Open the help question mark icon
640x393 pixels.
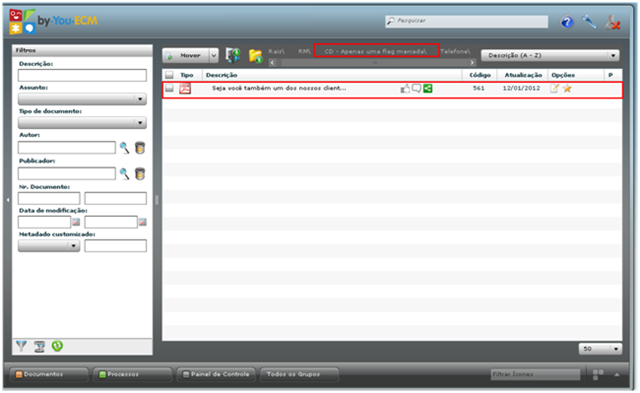tap(567, 22)
